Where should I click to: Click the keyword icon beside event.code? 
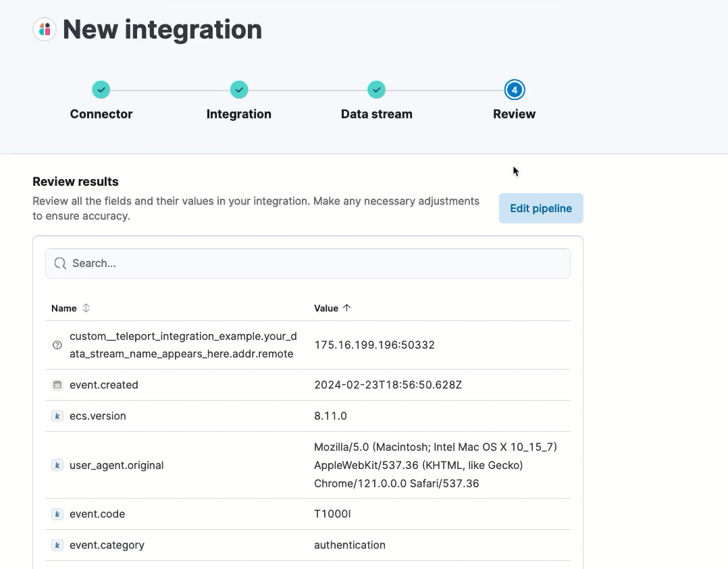point(57,514)
